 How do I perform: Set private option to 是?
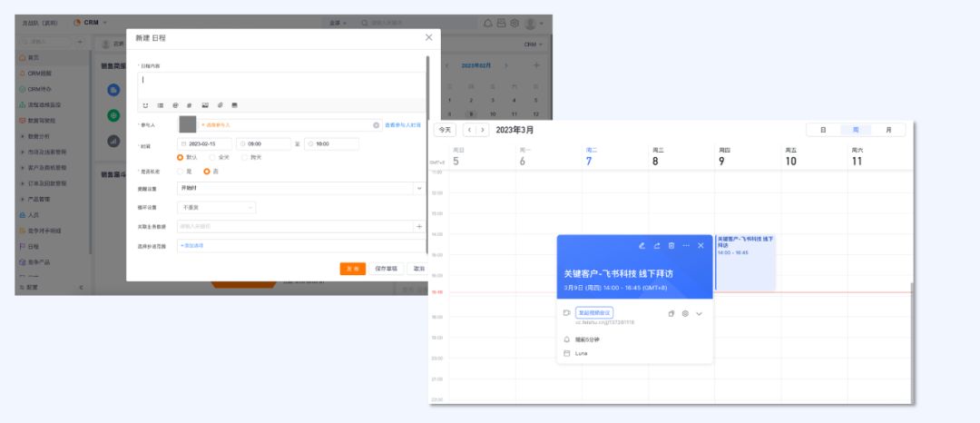pyautogui.click(x=181, y=172)
